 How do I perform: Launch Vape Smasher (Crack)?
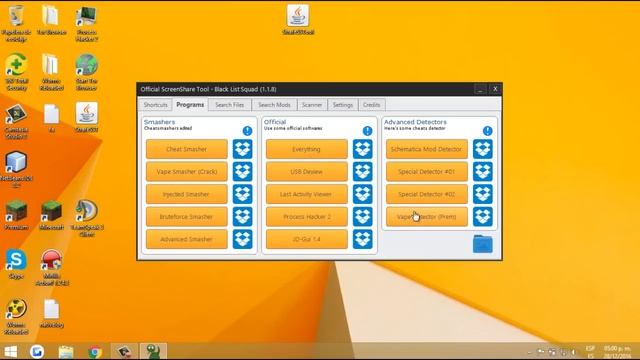pos(187,171)
